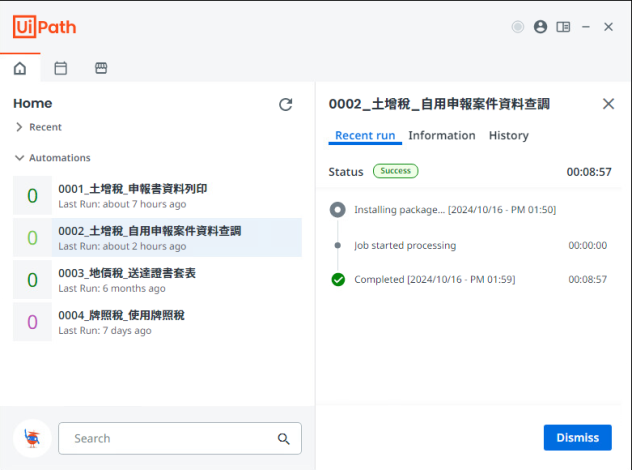The image size is (632, 470).
Task: Open the UiPath assistant robot avatar
Action: [x=32, y=438]
